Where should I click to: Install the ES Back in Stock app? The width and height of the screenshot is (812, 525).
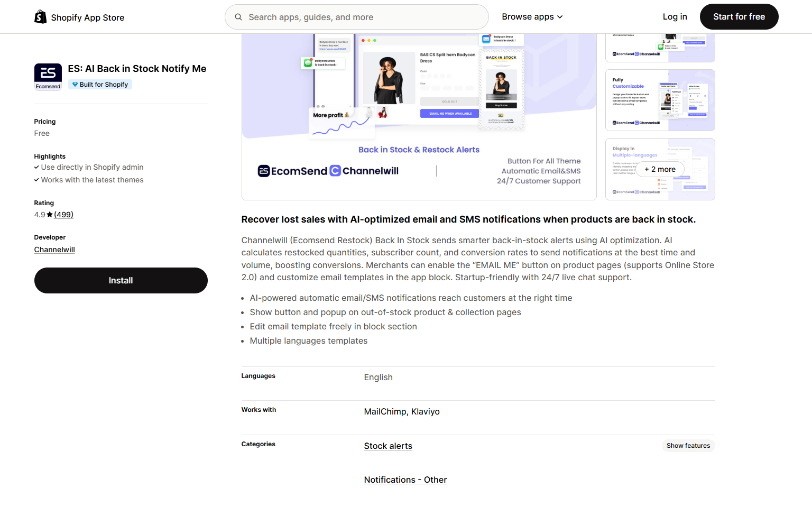(x=121, y=280)
